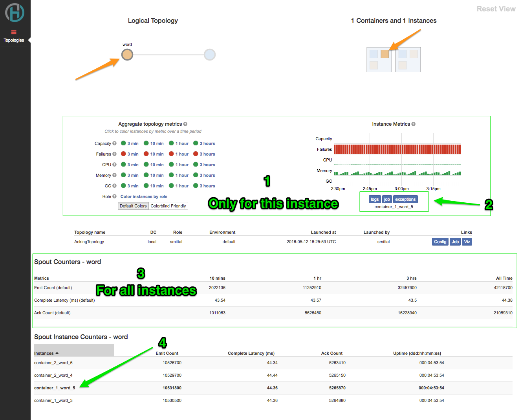520x420 pixels.
Task: Color by Capacity 3 min
Action: pyautogui.click(x=130, y=143)
